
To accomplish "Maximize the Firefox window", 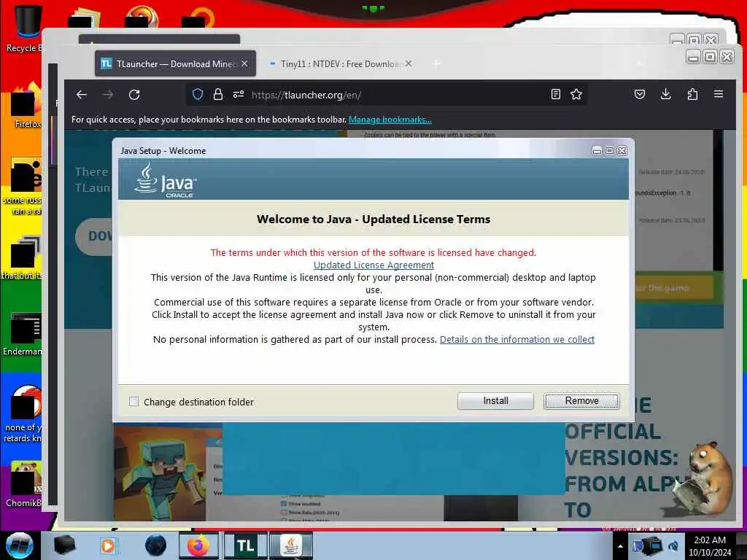I will click(x=710, y=57).
